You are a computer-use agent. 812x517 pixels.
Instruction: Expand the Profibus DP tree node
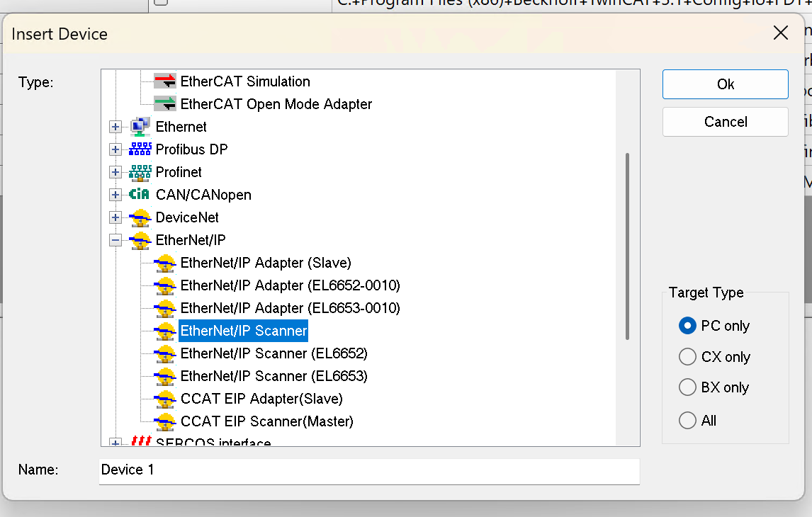point(115,149)
